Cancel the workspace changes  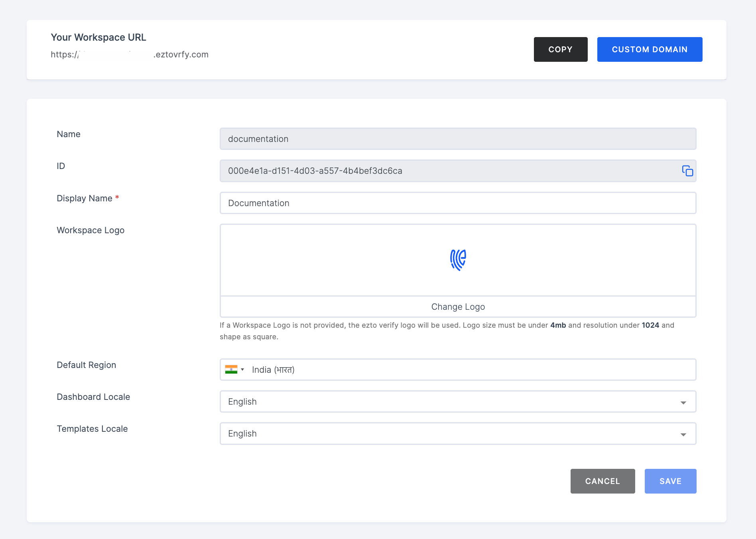click(x=602, y=481)
